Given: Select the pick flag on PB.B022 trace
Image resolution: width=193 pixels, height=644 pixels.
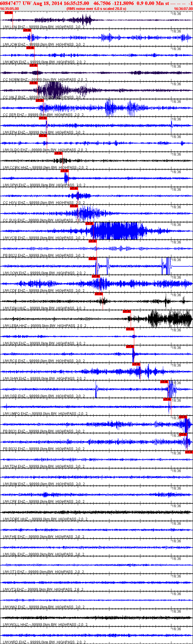Looking at the screenshot, I should [92, 241].
